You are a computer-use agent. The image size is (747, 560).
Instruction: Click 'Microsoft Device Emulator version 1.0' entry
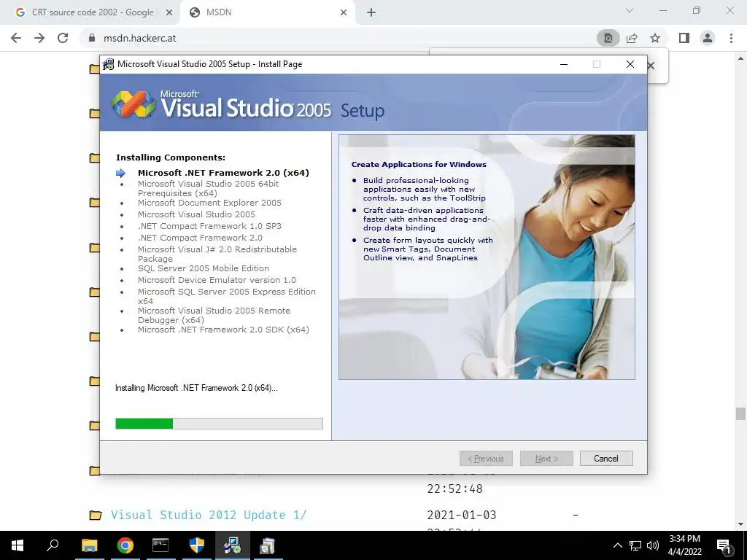[x=217, y=280]
